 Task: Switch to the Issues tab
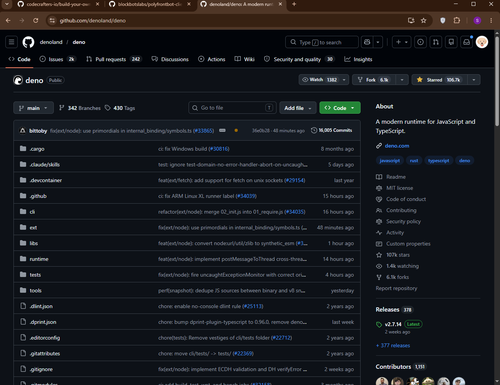[x=58, y=59]
